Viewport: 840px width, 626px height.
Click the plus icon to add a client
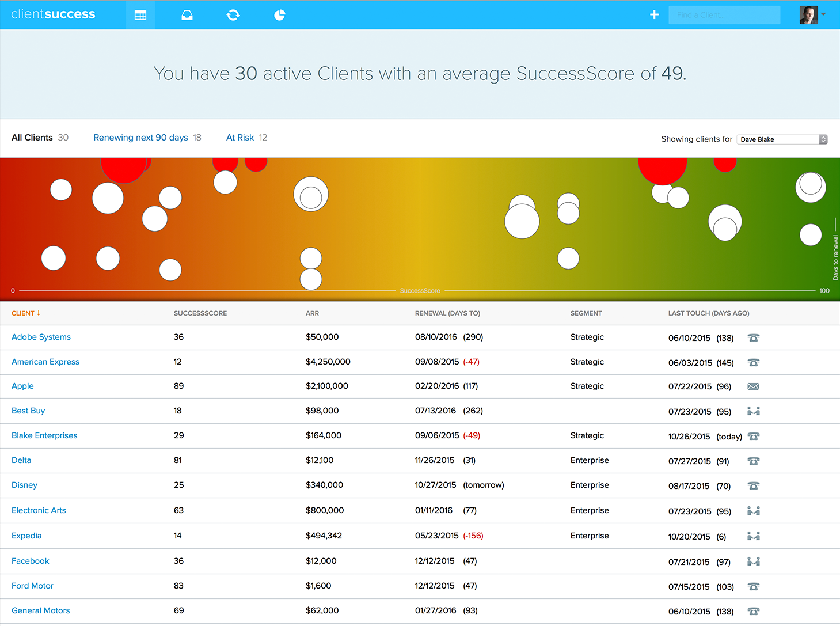pos(654,14)
